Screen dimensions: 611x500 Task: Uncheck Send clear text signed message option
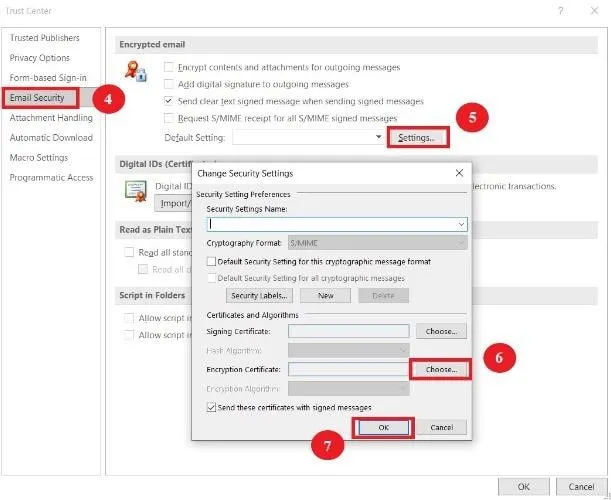click(x=169, y=101)
